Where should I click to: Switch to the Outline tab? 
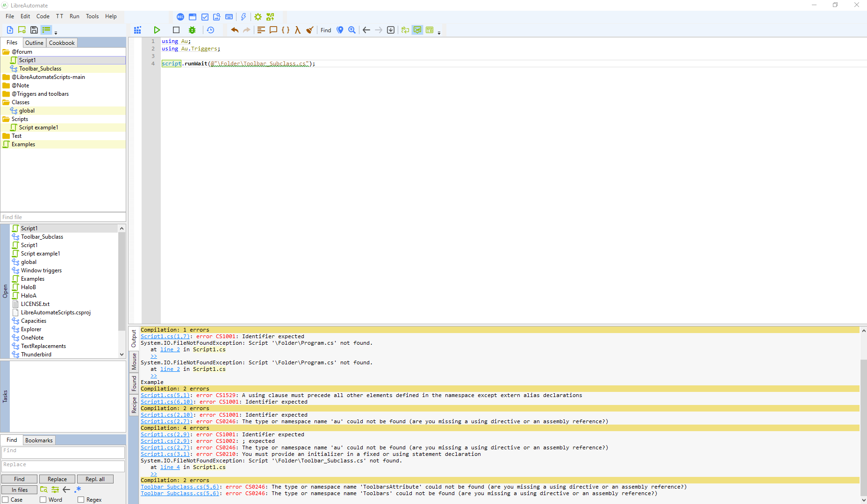coord(34,43)
